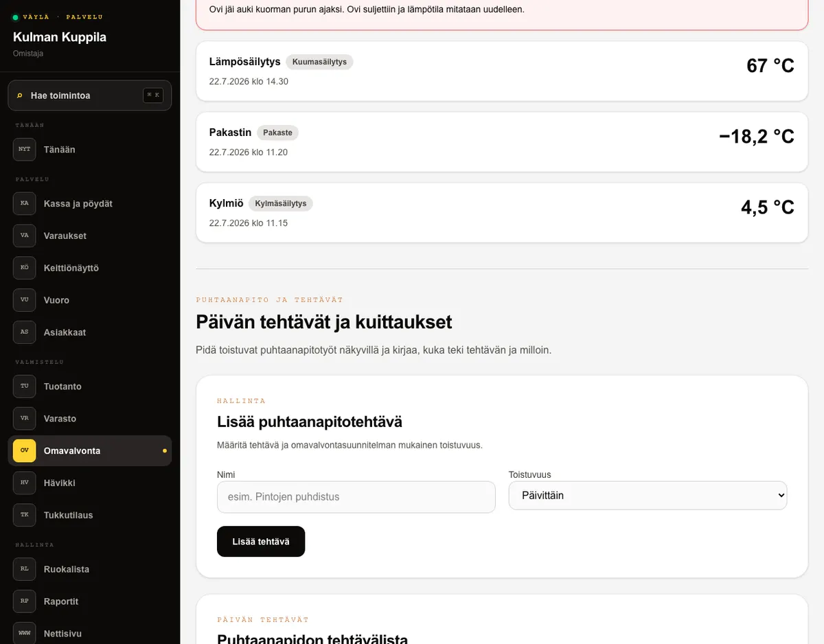The image size is (824, 644).
Task: Click the timestamp 22.7.2026 klo 14.30
Action: tap(249, 81)
